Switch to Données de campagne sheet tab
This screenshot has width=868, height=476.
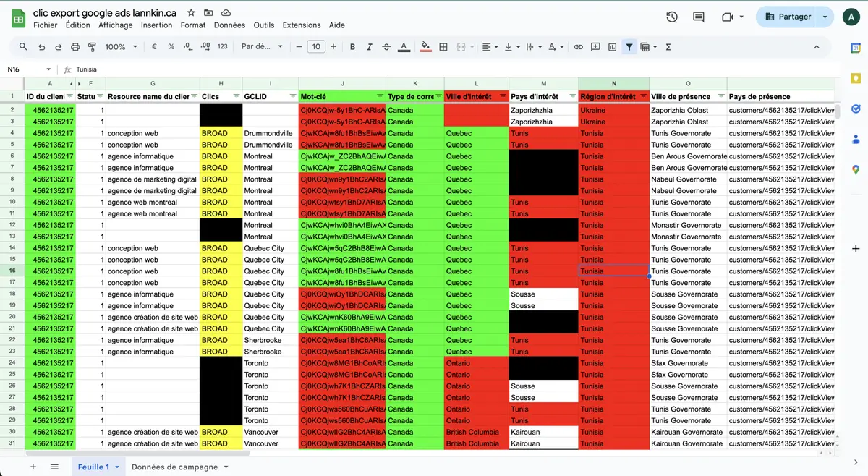[x=174, y=467]
